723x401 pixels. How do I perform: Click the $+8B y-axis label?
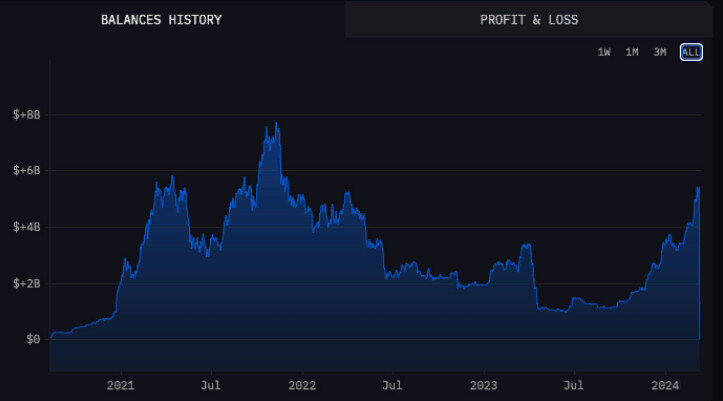(x=26, y=115)
